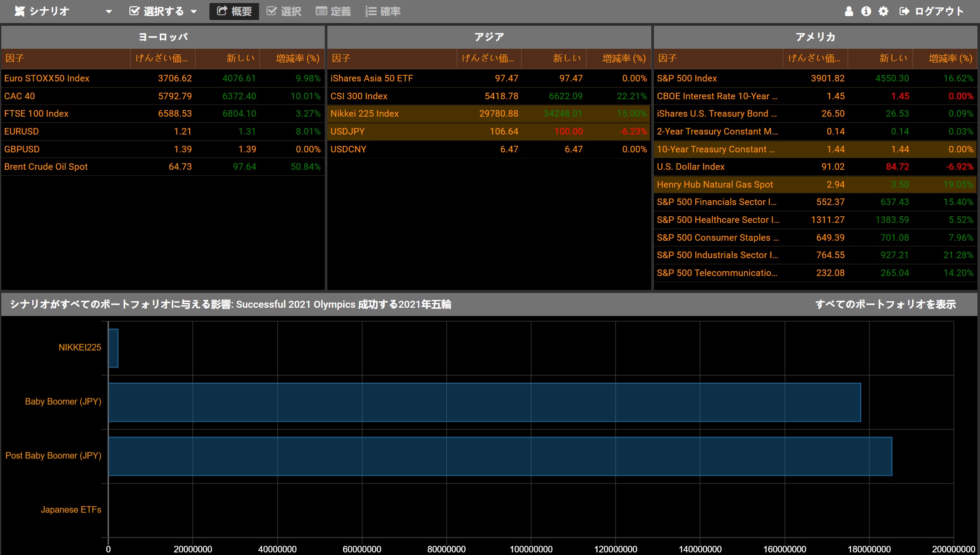Click Brent change 50.84% cell

(x=305, y=167)
